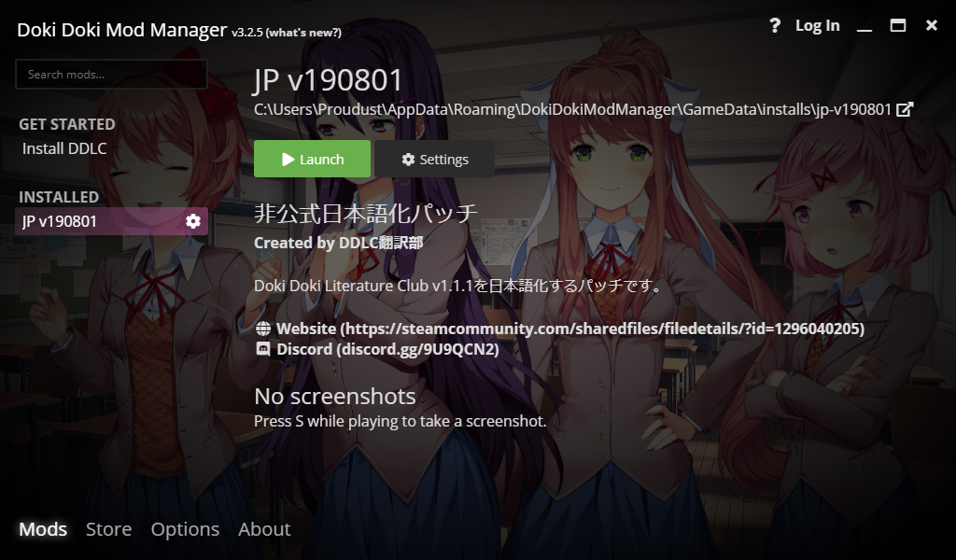Click the 非公式日本語化パッチ mod title
956x560 pixels.
(x=366, y=214)
